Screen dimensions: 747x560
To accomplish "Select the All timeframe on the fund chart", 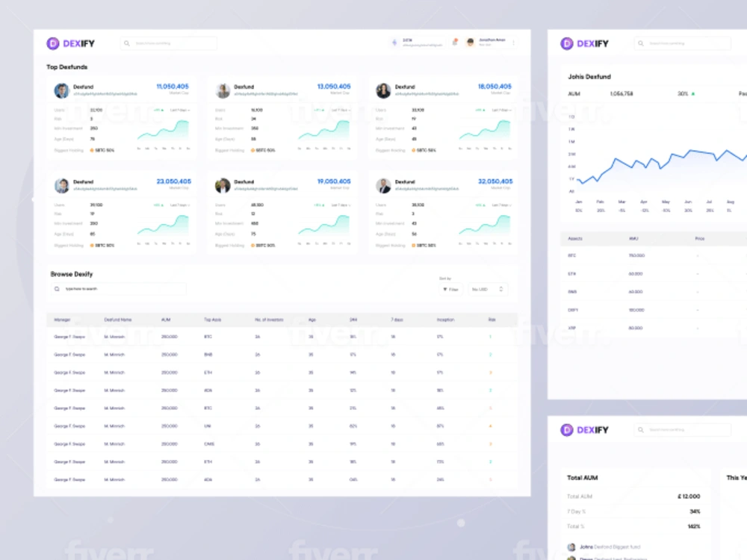I will tap(572, 191).
